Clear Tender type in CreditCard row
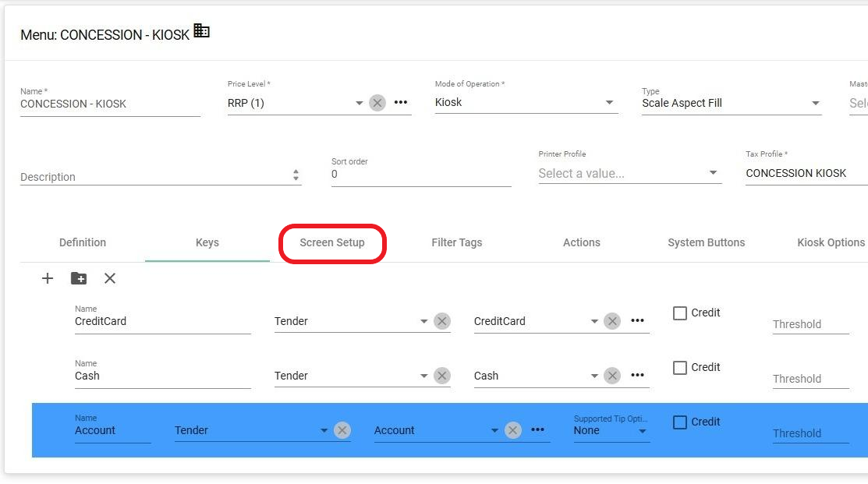This screenshot has height=484, width=868. [442, 321]
